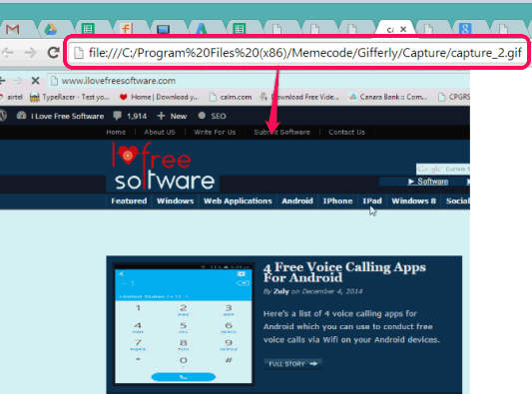
Task: Open the Write For Us link
Action: click(215, 133)
